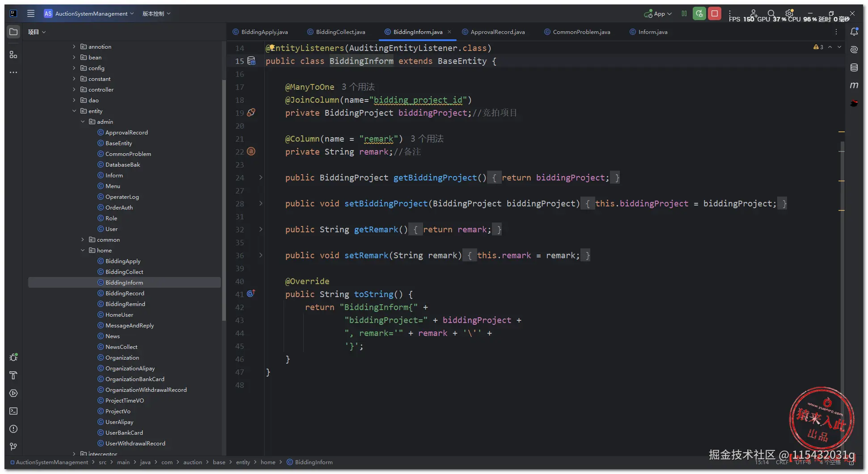Open the Project tool window folder icon

coord(13,32)
